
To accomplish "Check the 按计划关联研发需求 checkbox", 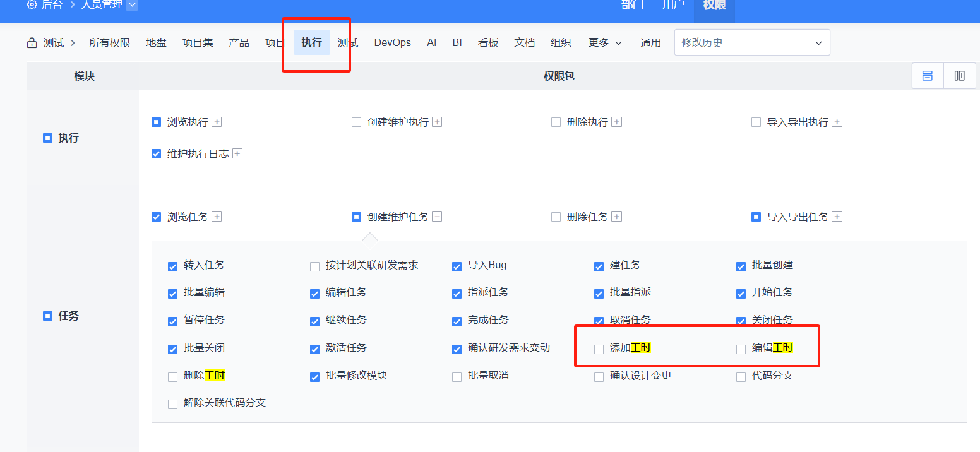I will click(x=314, y=266).
